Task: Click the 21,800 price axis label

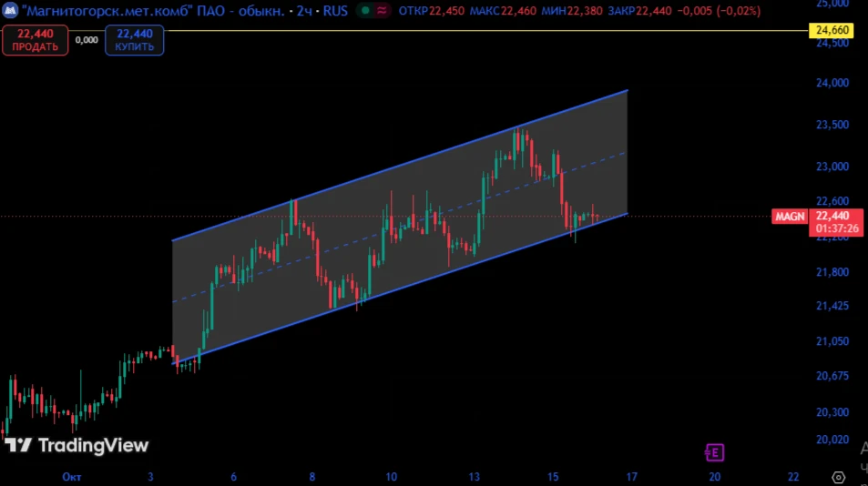Action: point(832,272)
